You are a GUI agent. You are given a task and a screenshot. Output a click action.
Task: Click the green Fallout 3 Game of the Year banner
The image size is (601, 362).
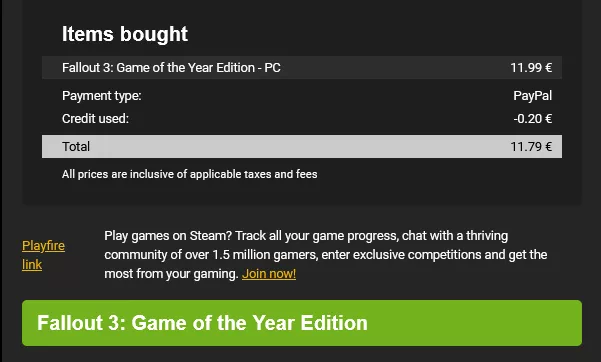302,323
